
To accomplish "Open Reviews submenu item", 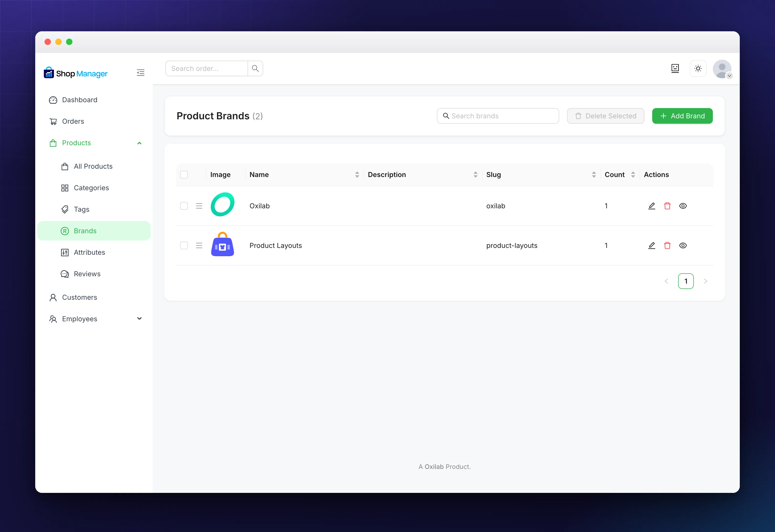I will click(x=94, y=274).
